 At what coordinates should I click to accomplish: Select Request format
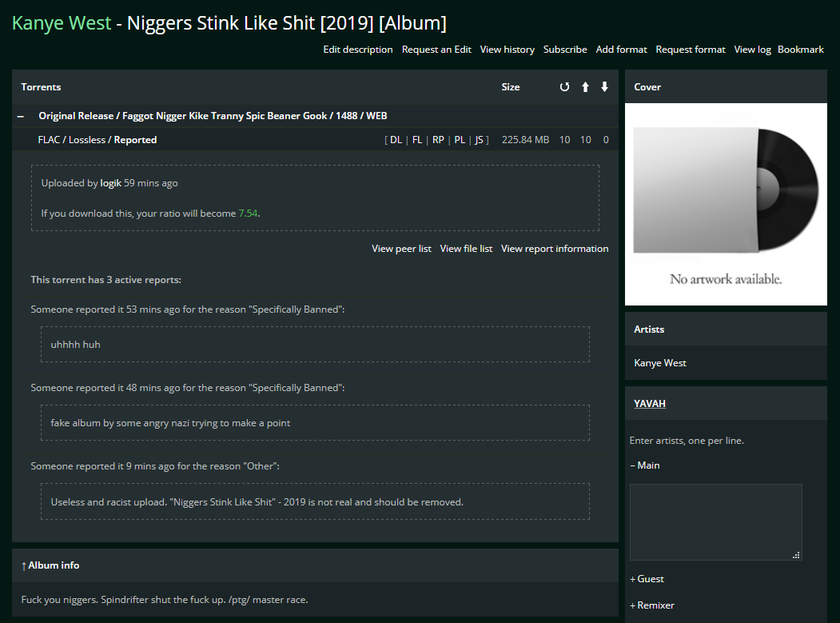(691, 50)
